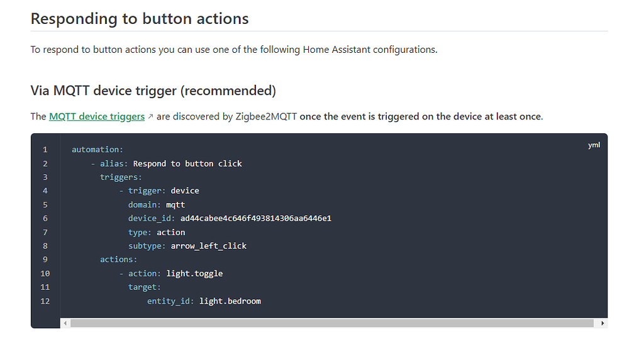Click the horizontal scrollbar track in code block
The height and width of the screenshot is (337, 644).
[332, 323]
